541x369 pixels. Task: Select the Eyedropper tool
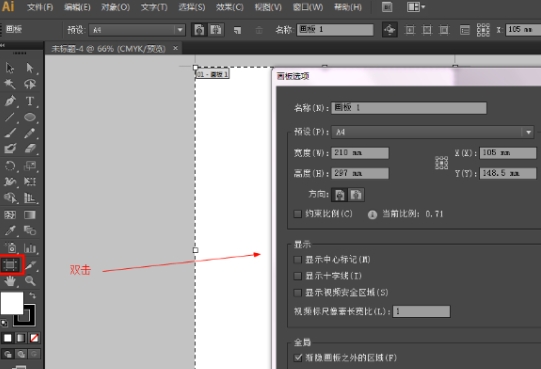coord(10,231)
